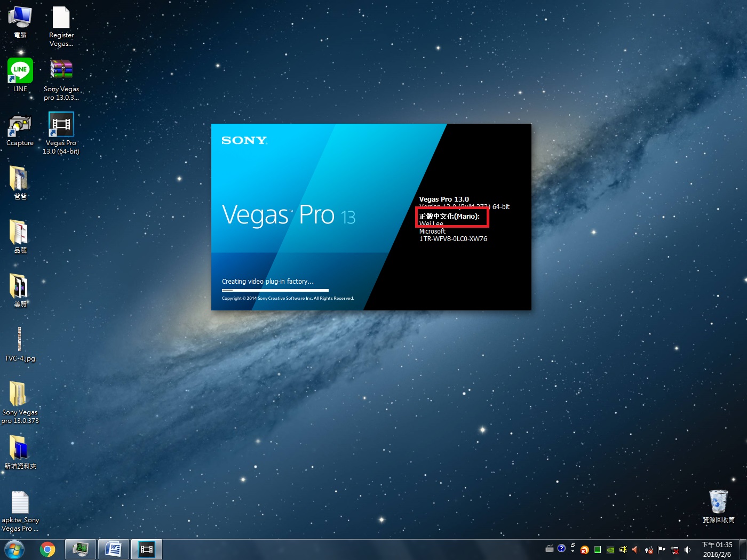Click the splash screen loading progress bar
Screen dimensions: 747x560
pyautogui.click(x=275, y=290)
